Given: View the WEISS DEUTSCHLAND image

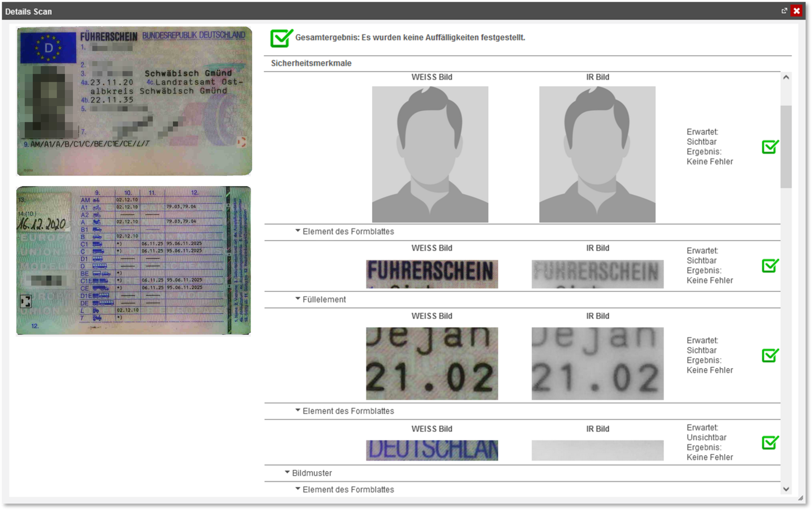Looking at the screenshot, I should pos(432,450).
